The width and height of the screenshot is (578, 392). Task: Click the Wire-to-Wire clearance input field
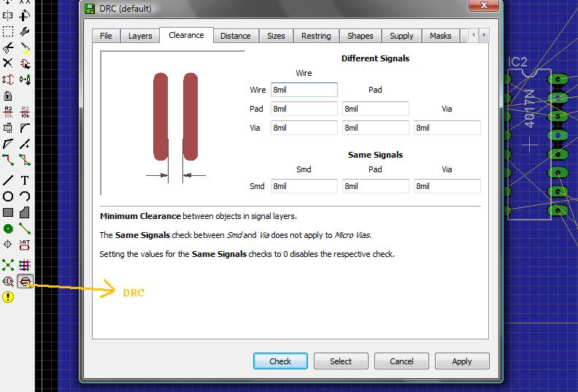point(304,90)
